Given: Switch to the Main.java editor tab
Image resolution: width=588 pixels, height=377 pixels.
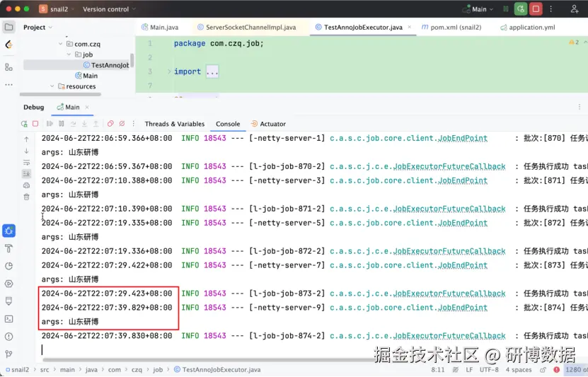Looking at the screenshot, I should click(160, 27).
